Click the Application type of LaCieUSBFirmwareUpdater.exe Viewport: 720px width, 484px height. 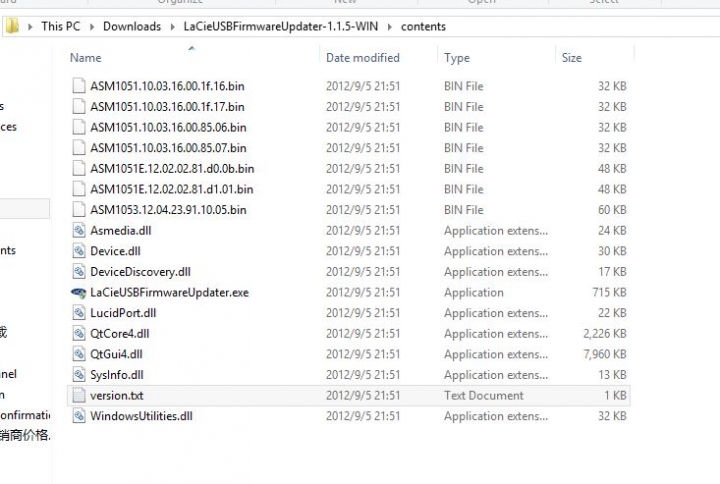[x=474, y=293]
